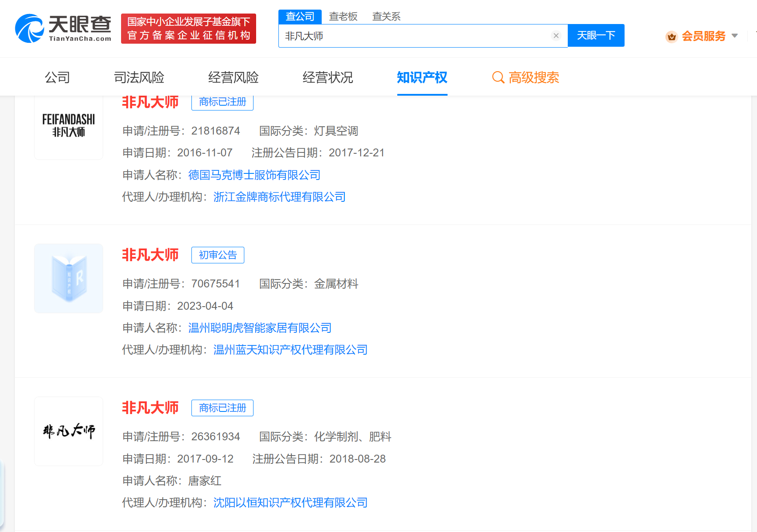Click the magnifier icon for 高级搜索
This screenshot has height=532, width=757.
(x=498, y=77)
